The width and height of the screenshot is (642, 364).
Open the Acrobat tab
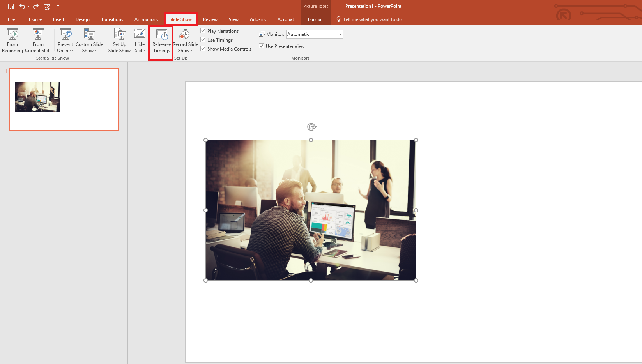point(286,19)
